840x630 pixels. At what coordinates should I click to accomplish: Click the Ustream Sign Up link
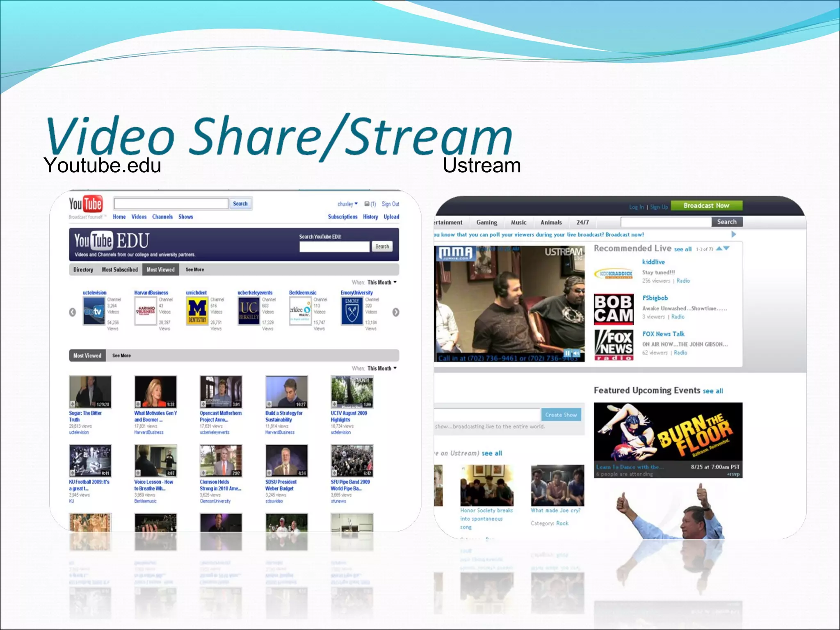(x=659, y=207)
